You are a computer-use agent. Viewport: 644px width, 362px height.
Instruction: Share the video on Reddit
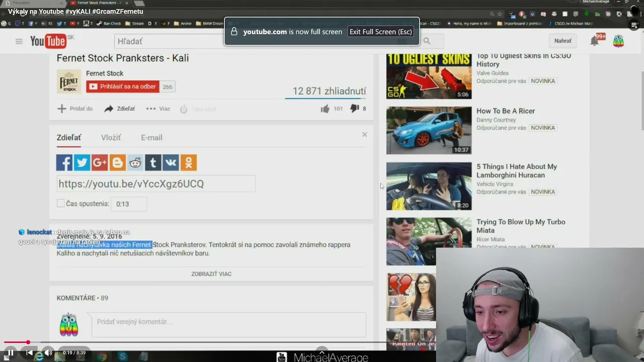click(135, 162)
